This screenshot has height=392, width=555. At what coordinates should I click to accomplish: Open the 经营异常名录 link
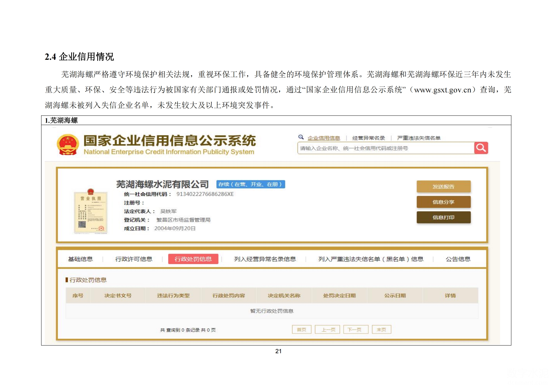pyautogui.click(x=368, y=138)
